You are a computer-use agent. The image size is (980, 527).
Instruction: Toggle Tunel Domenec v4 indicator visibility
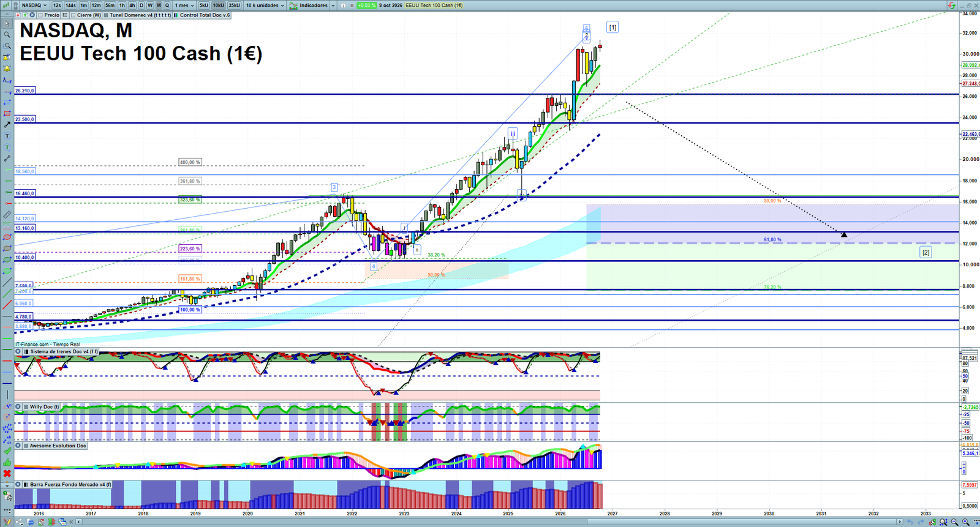coord(106,15)
